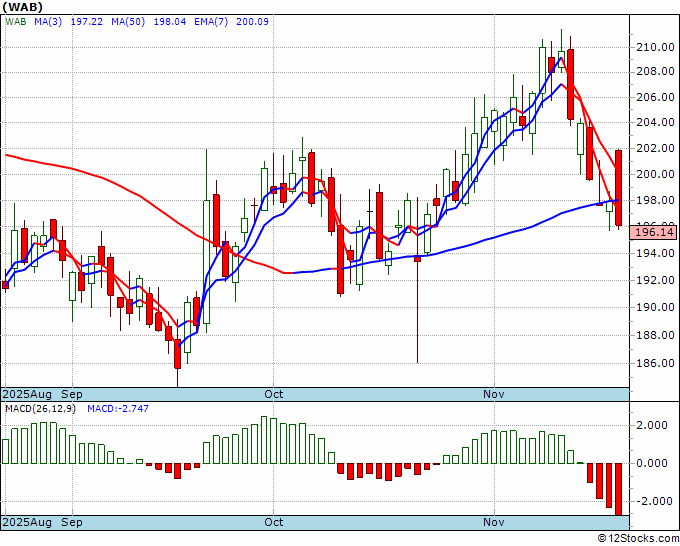Click the Nov label on MACD axis

[494, 522]
